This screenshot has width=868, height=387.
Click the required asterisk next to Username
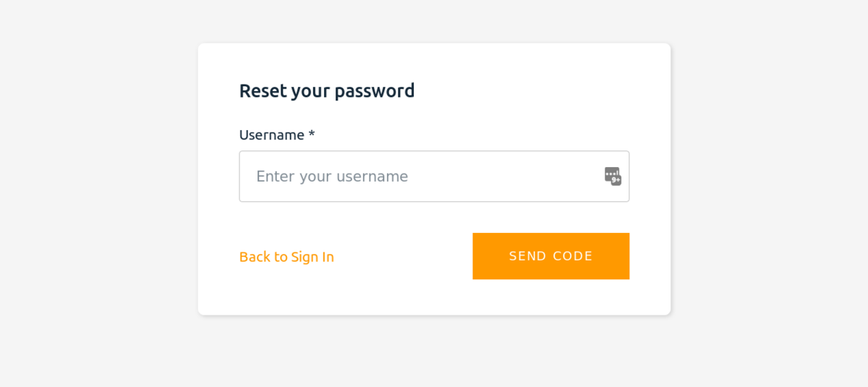point(312,133)
